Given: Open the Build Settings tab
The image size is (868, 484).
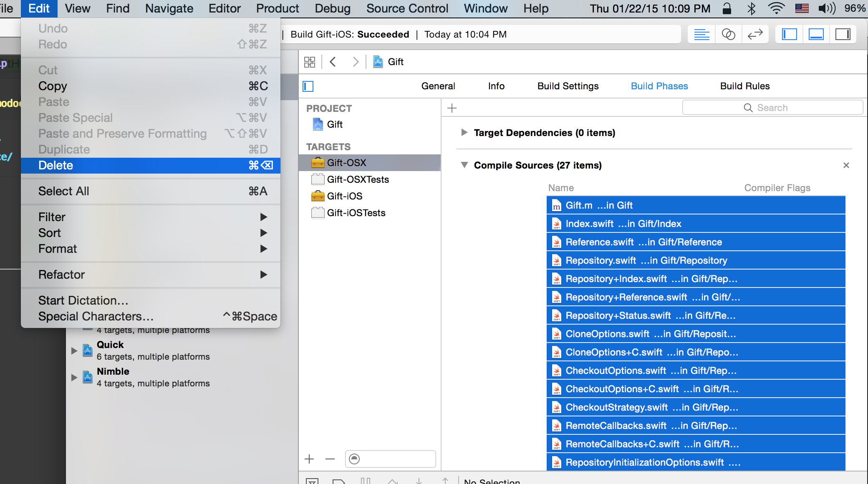Looking at the screenshot, I should tap(568, 86).
